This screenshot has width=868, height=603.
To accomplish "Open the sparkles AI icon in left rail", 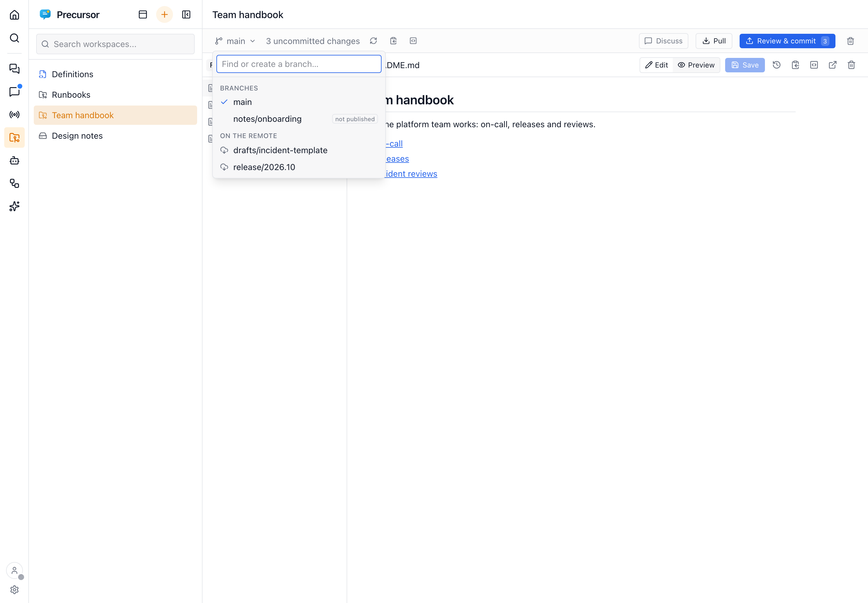I will click(x=14, y=206).
